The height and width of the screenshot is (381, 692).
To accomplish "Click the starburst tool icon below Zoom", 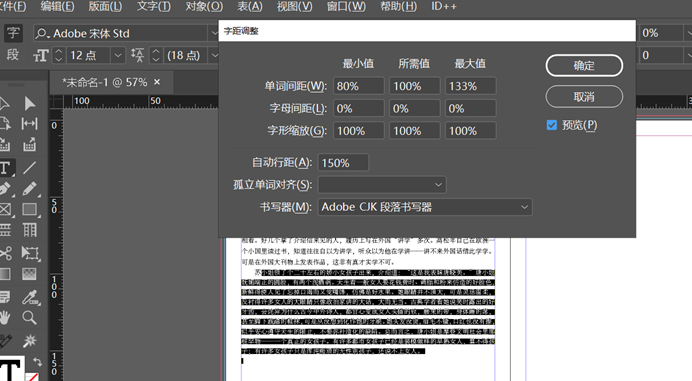I will tap(30, 340).
